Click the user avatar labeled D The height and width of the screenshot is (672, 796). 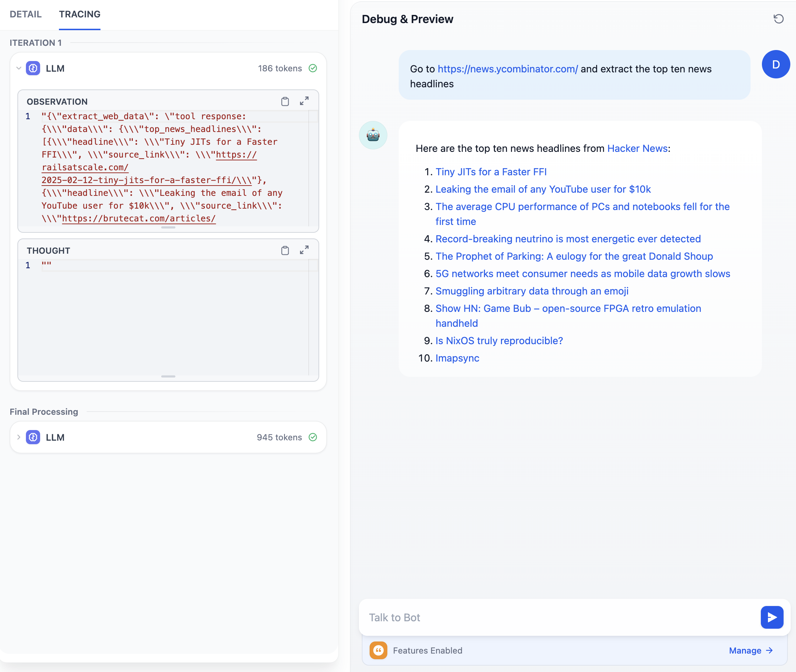click(x=775, y=64)
